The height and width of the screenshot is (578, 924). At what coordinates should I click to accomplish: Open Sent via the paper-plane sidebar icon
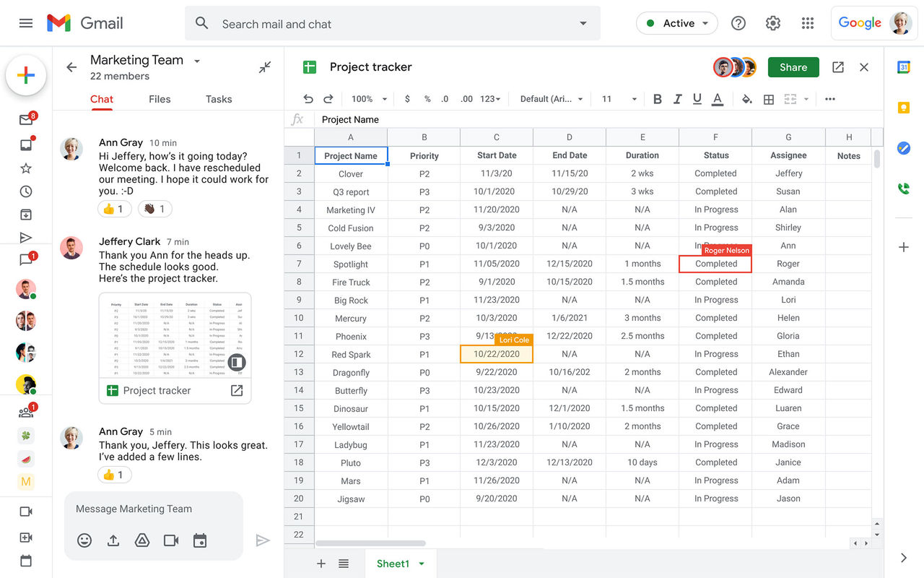26,238
